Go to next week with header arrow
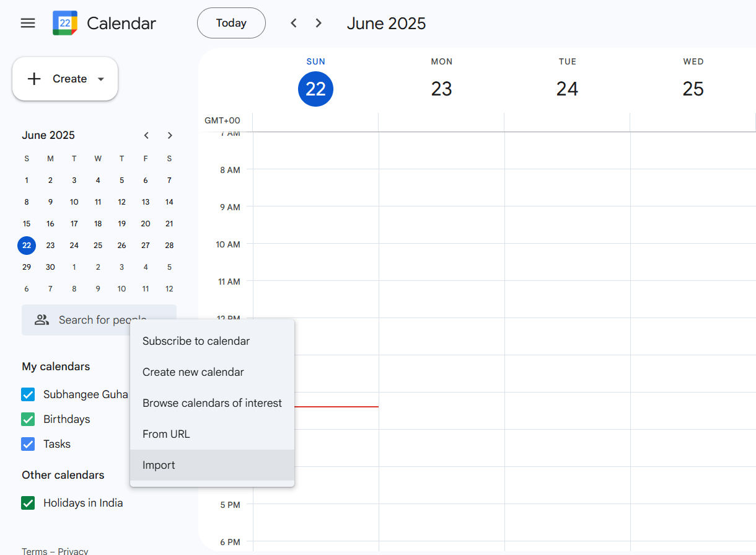This screenshot has height=555, width=756. pos(319,23)
